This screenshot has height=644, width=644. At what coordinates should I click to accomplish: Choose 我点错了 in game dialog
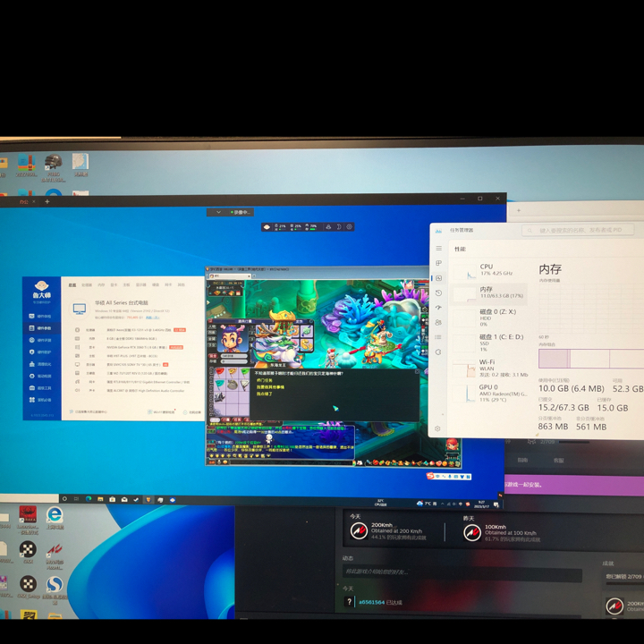point(264,394)
